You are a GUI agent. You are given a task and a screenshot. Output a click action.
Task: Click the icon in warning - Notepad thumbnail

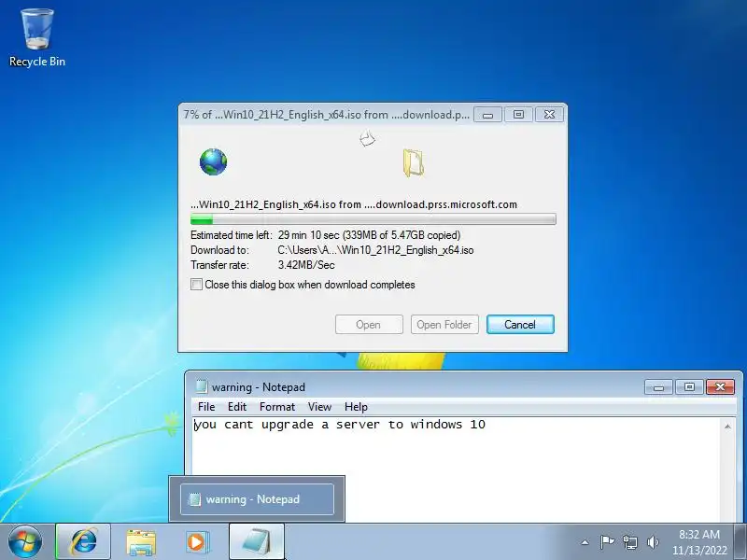point(194,499)
